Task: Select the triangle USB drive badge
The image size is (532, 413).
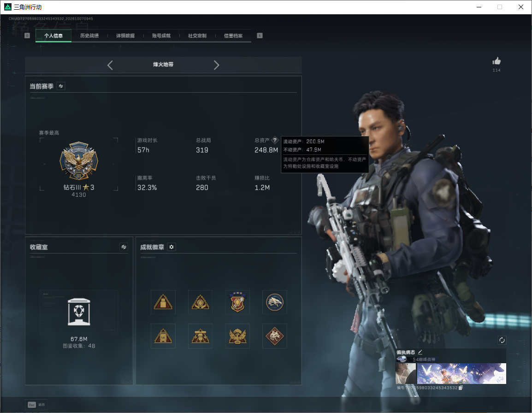Action: tap(163, 302)
